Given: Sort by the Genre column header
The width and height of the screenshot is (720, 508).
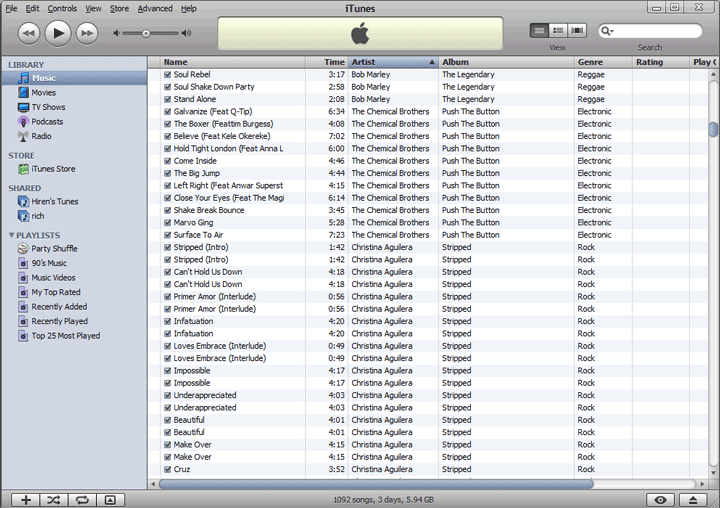Looking at the screenshot, I should (603, 62).
